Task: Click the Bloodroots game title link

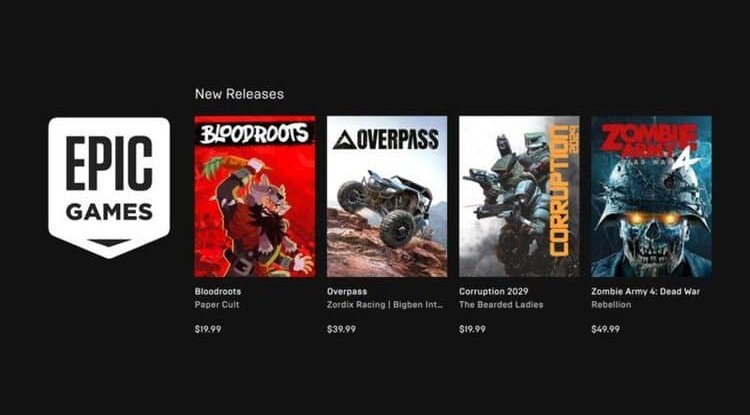Action: click(218, 291)
